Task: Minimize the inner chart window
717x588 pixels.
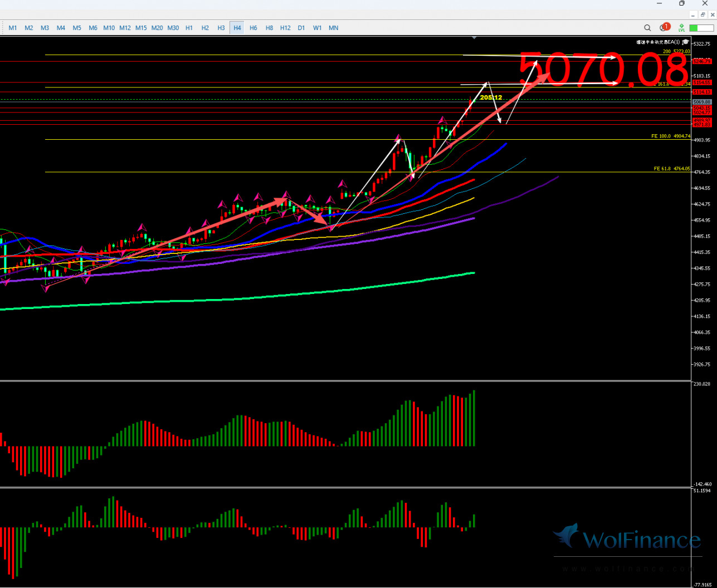Action: (x=694, y=15)
